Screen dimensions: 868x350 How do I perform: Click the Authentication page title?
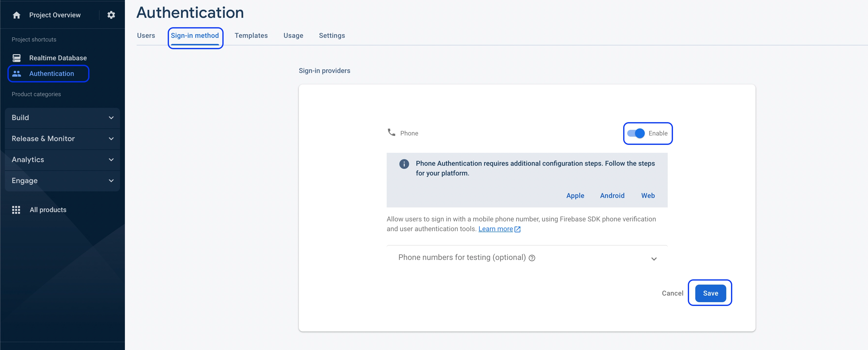point(190,13)
